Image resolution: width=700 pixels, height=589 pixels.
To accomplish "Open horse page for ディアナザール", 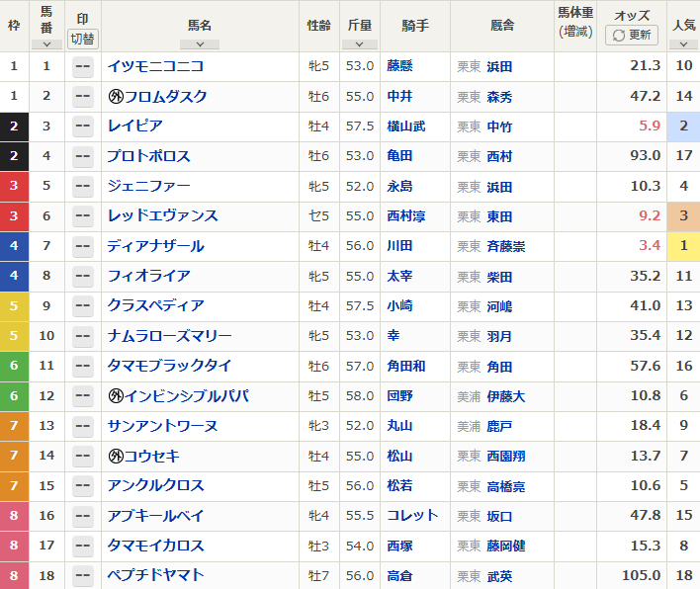I will tap(156, 246).
